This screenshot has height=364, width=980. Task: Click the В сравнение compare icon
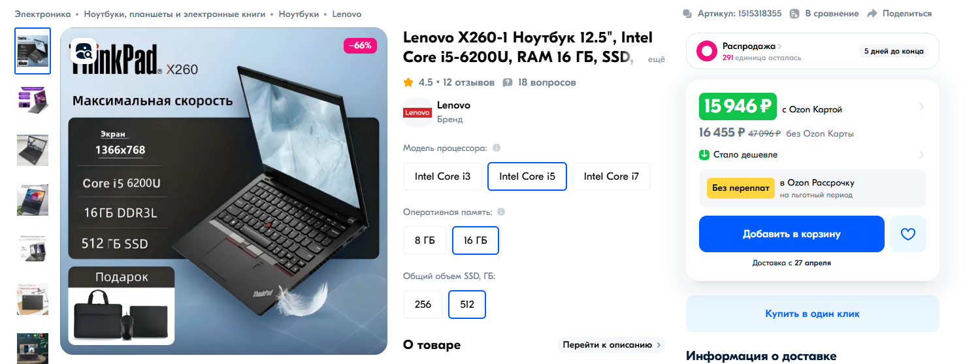[x=794, y=14]
